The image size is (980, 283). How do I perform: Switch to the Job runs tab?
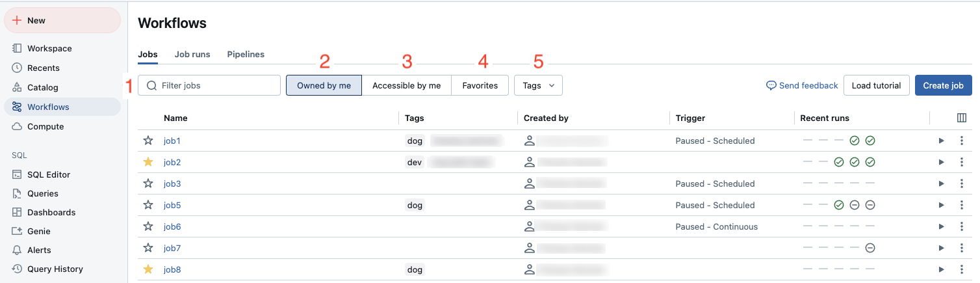192,54
